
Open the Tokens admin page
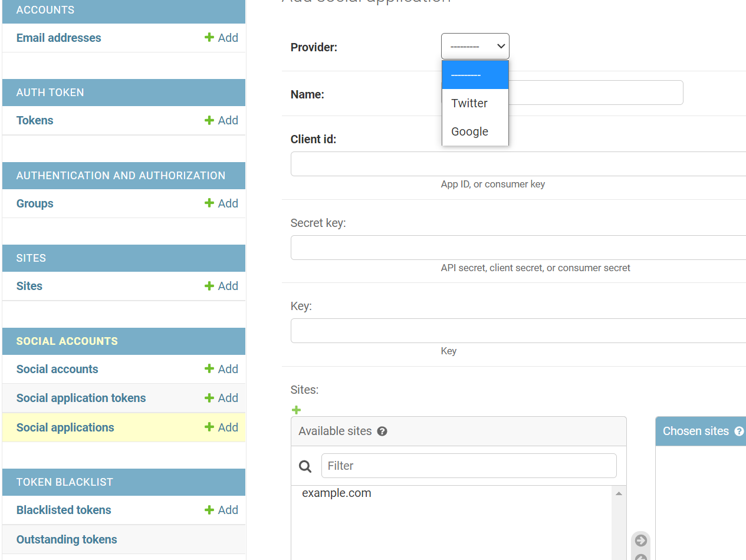click(35, 120)
